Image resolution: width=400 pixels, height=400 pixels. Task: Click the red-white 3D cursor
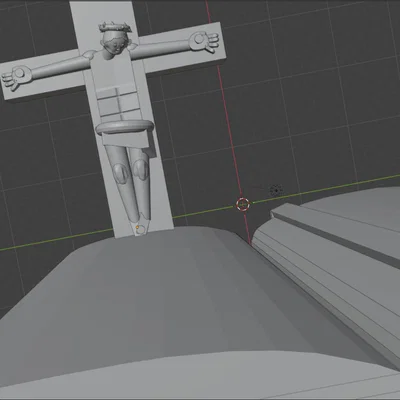tap(243, 204)
